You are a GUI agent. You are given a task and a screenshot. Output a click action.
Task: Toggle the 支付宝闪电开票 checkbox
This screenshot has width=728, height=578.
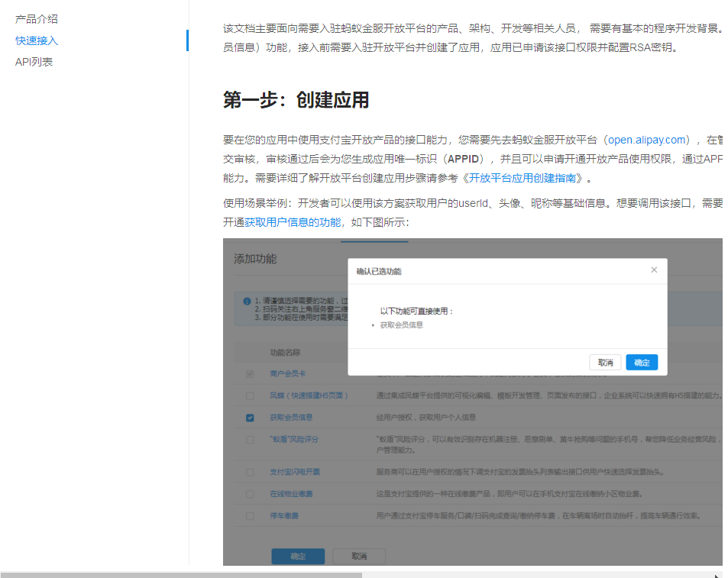click(x=250, y=472)
